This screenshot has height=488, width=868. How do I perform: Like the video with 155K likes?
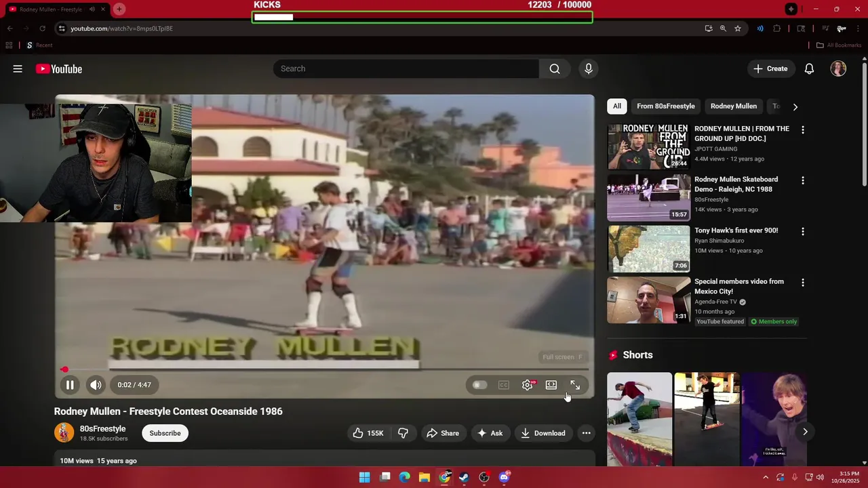tap(368, 433)
